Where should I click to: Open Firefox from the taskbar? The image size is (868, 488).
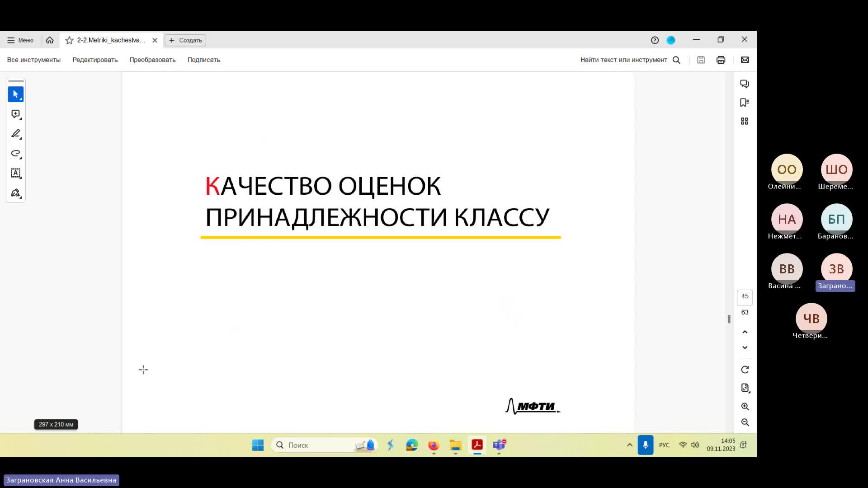click(x=434, y=446)
